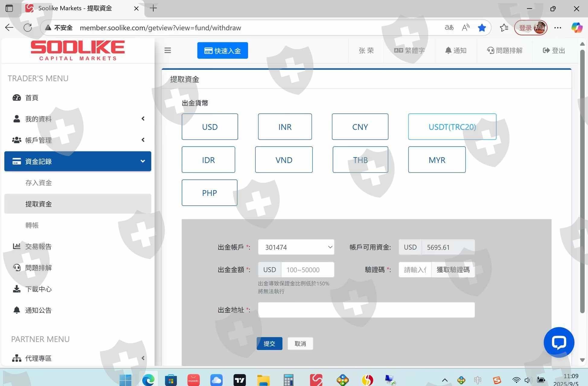Image resolution: width=588 pixels, height=386 pixels.
Task: Click the notification bell in top bar
Action: point(448,50)
